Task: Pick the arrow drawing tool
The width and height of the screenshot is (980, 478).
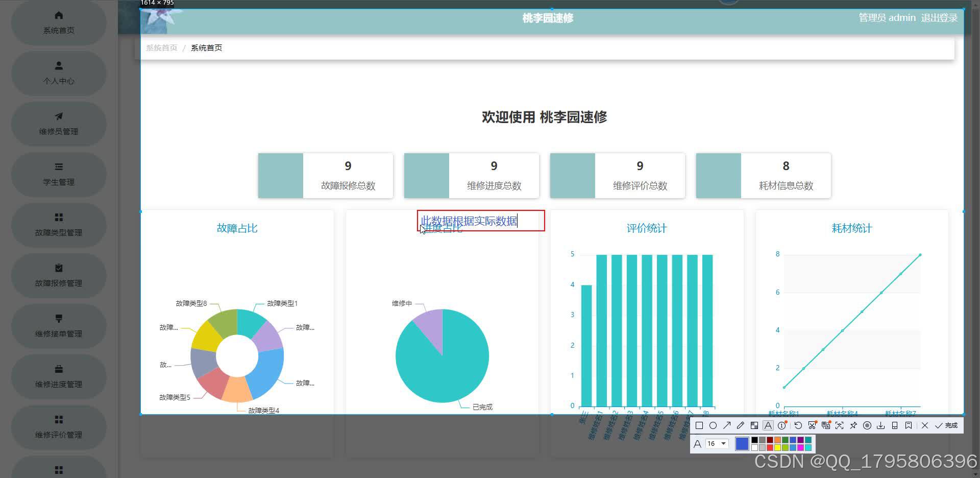Action: (727, 425)
